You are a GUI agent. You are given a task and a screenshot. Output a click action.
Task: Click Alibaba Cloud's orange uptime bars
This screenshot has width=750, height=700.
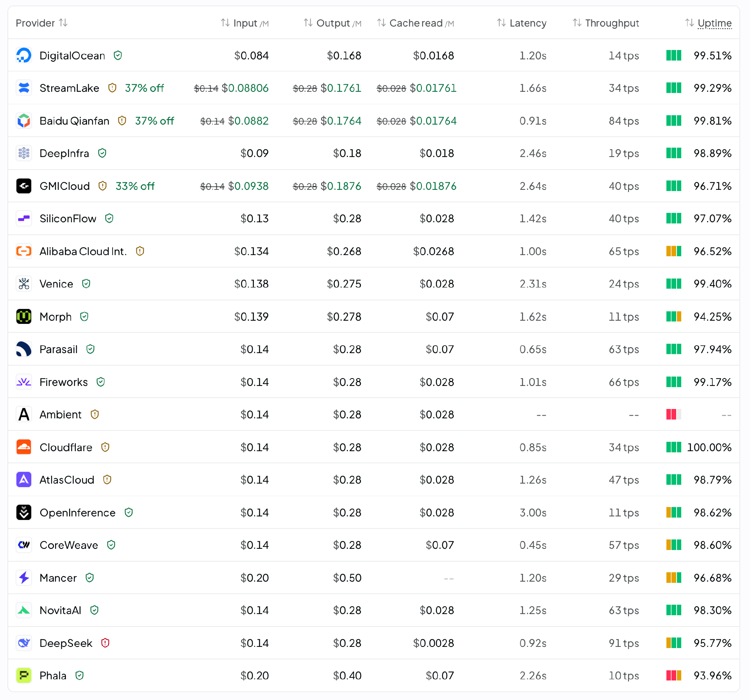(674, 251)
